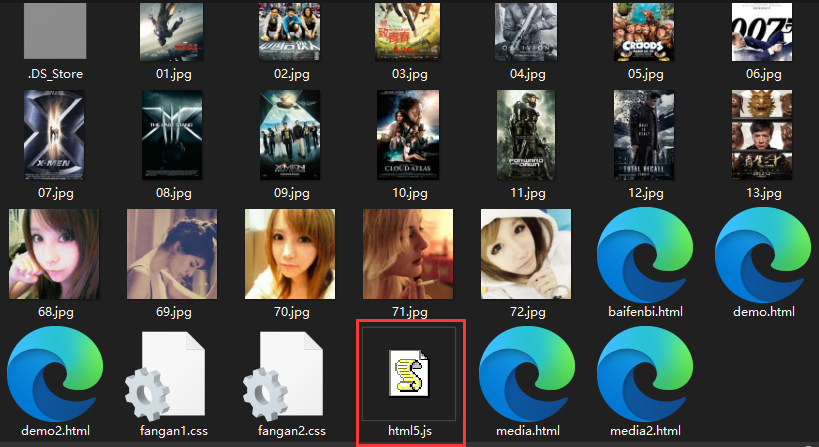Click the 'fangan2.css' file name
The height and width of the screenshot is (447, 819).
(x=292, y=431)
